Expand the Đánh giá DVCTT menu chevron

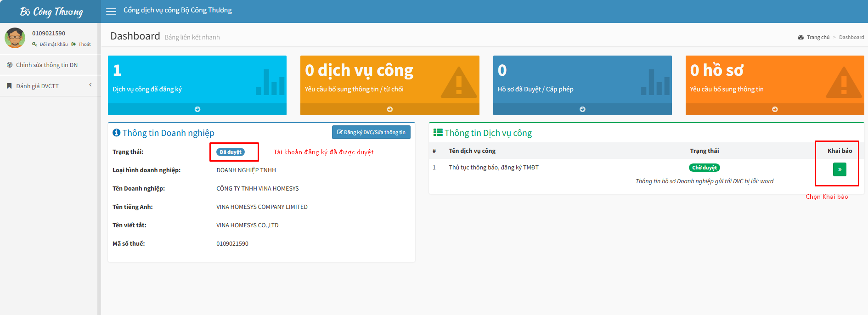pyautogui.click(x=90, y=85)
